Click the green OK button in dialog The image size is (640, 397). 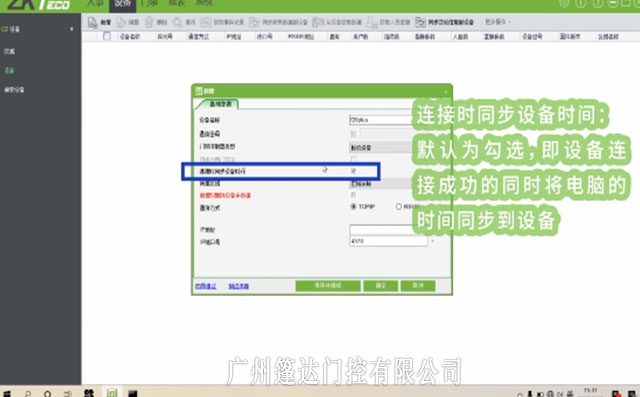[381, 286]
